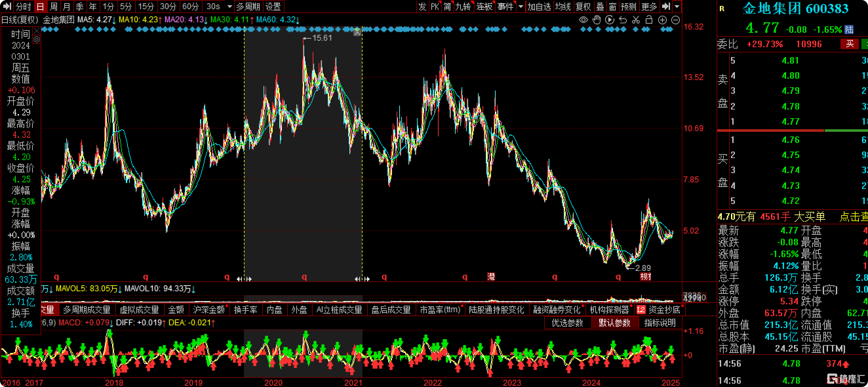The image size is (868, 387).
Task: Open 设置 settings button
Action: (x=273, y=7)
